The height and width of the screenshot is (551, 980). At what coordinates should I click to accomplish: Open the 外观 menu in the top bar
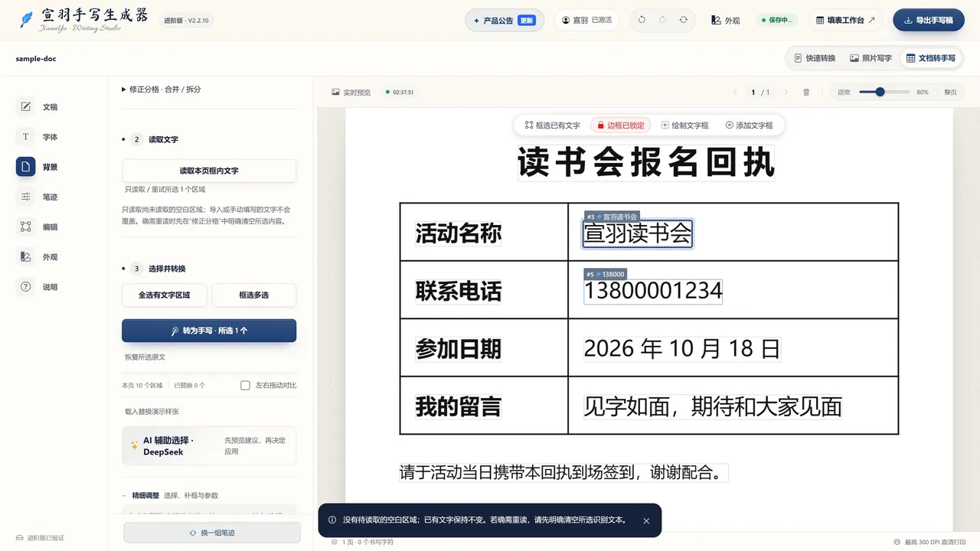tap(725, 21)
